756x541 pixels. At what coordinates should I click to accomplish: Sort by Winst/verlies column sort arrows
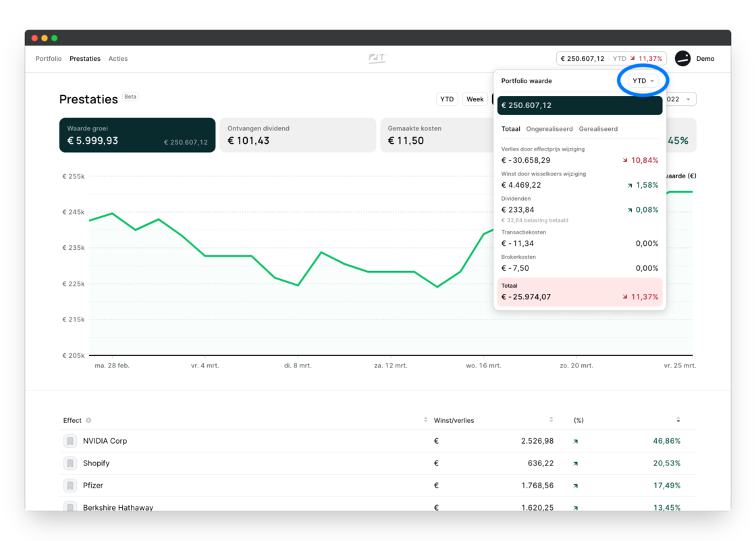551,420
